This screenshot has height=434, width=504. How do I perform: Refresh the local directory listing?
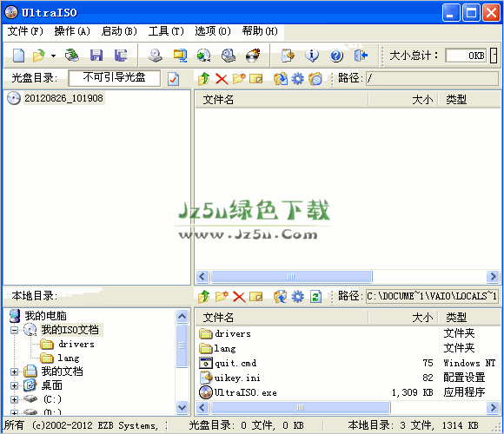(315, 296)
